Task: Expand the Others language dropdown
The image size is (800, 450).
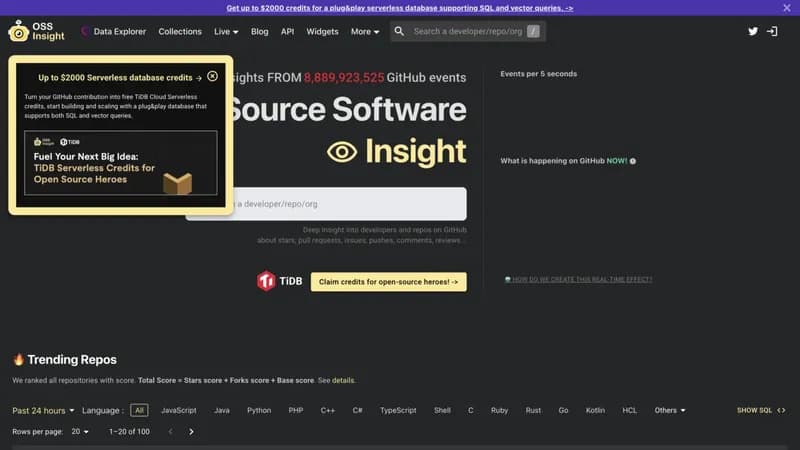Action: [670, 410]
